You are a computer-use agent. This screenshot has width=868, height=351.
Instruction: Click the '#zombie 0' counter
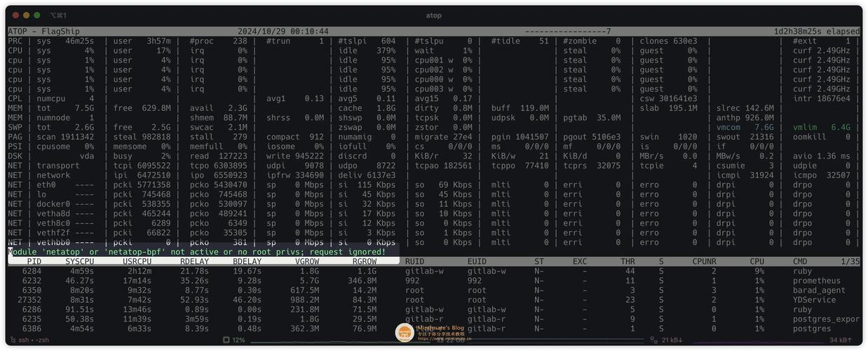click(x=592, y=41)
